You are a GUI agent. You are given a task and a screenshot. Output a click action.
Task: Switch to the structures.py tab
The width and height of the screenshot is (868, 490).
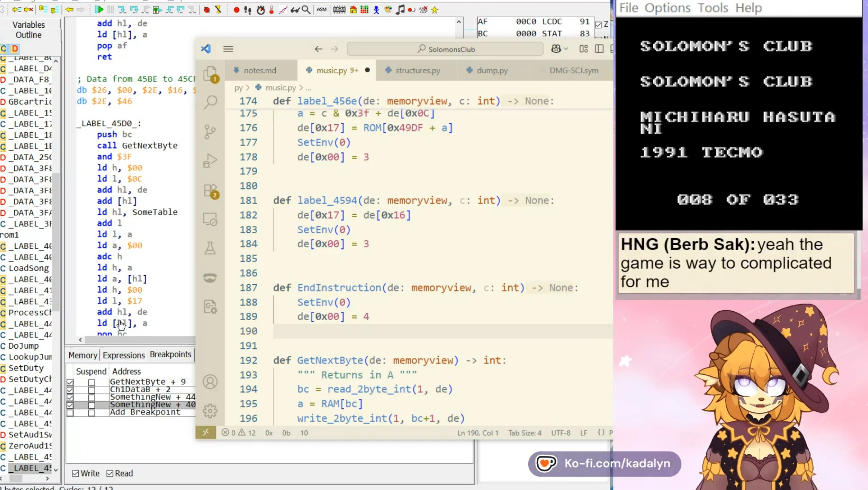pos(417,70)
